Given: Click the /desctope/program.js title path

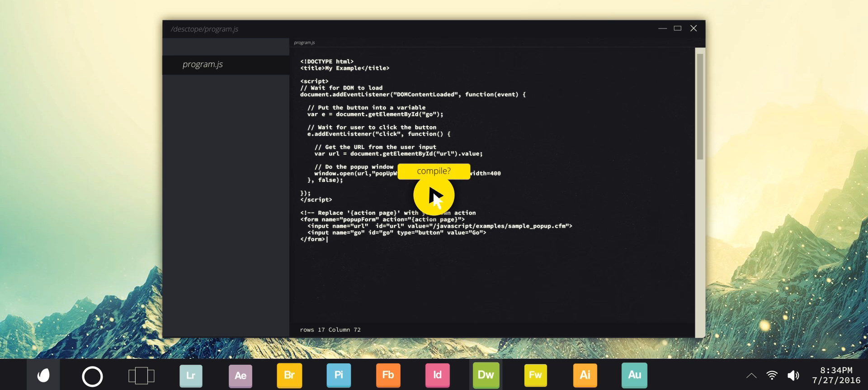Looking at the screenshot, I should [x=204, y=29].
